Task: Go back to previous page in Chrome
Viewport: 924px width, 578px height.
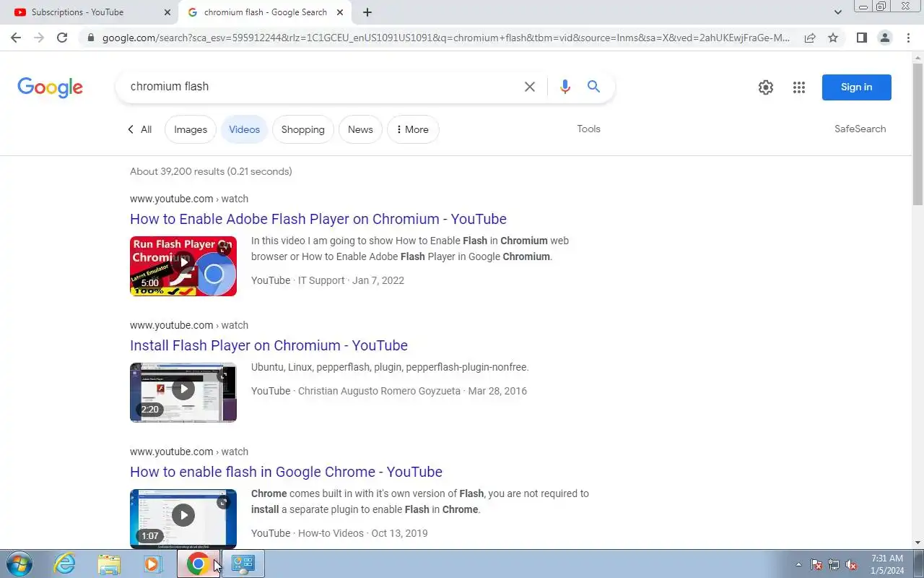Action: click(x=16, y=38)
